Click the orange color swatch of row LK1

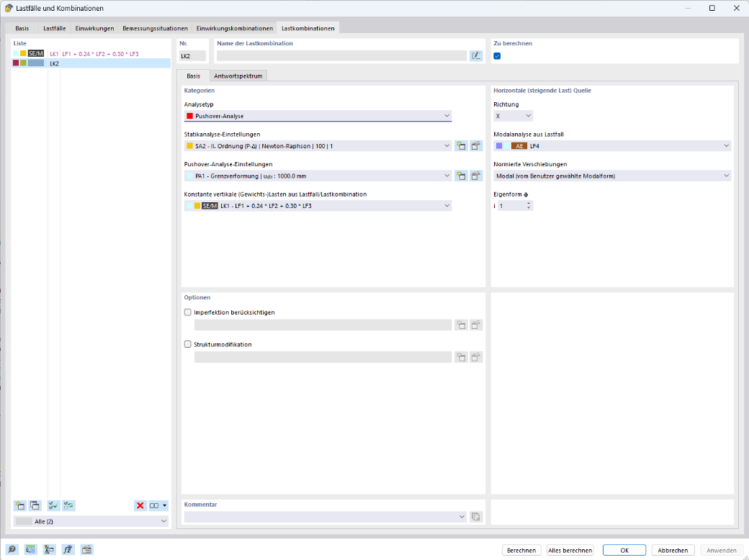[23, 53]
